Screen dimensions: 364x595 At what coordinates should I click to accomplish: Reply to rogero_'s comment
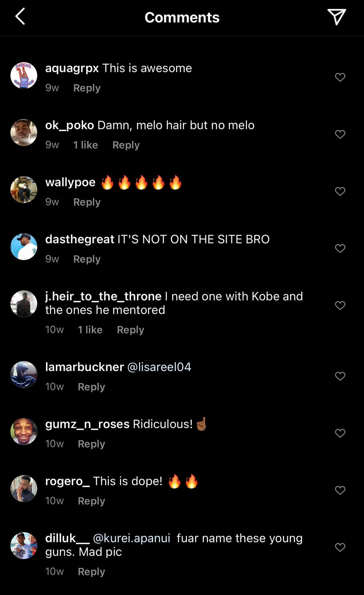coord(91,501)
